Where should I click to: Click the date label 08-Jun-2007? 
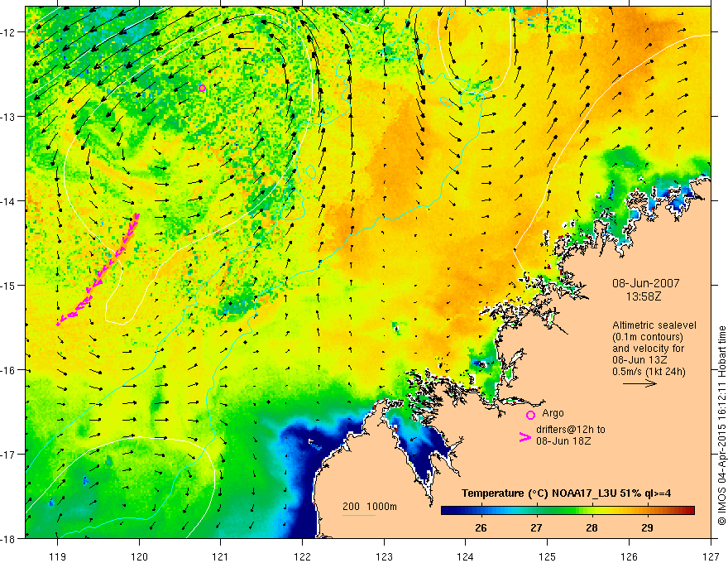[x=646, y=283]
